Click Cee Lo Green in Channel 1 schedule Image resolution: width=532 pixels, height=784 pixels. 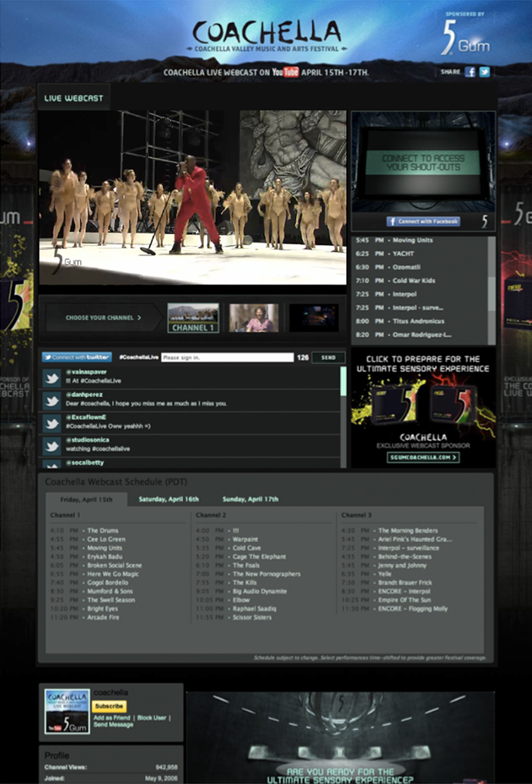pyautogui.click(x=106, y=539)
